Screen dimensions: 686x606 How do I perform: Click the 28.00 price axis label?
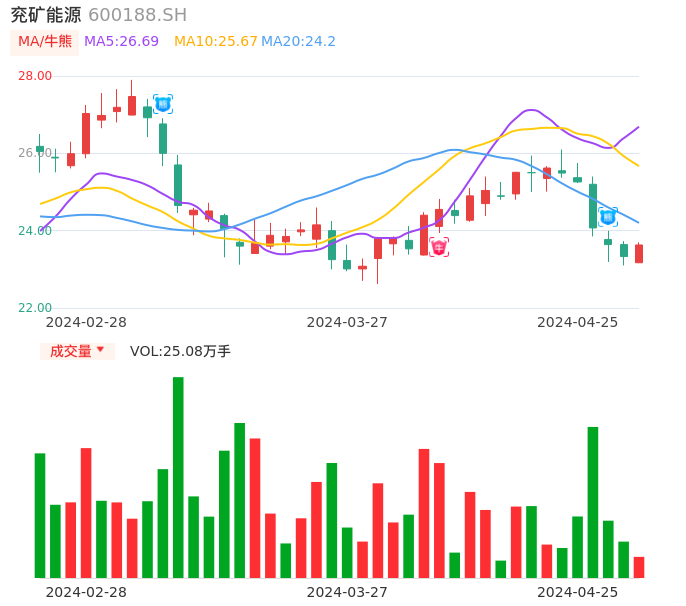(x=35, y=76)
